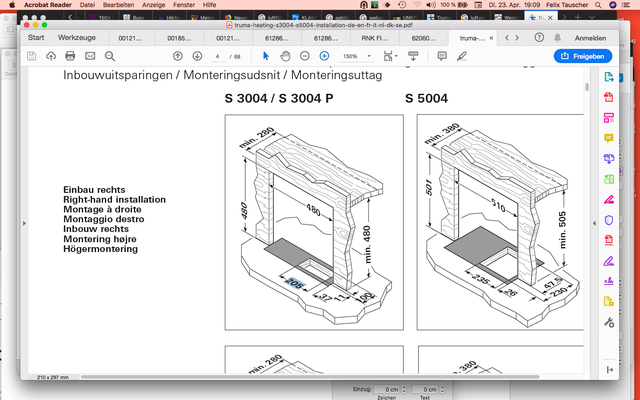The image size is (640, 400).
Task: Click the scrolling mode toolbar icon
Action: [x=413, y=56]
